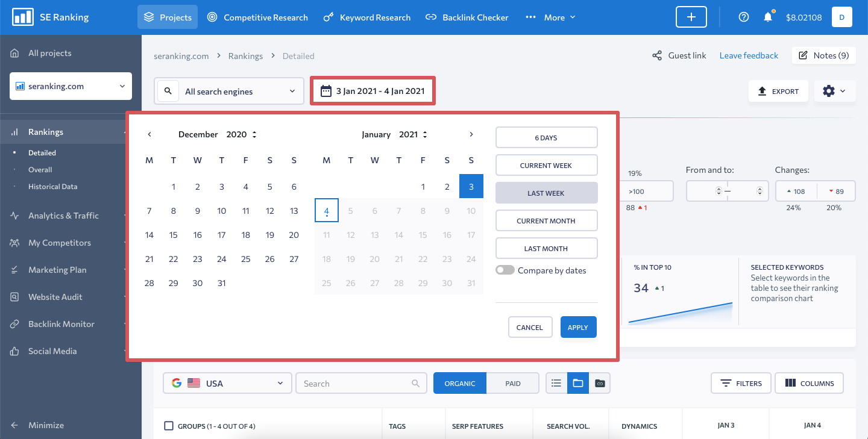The width and height of the screenshot is (868, 439).
Task: Cancel the date picker
Action: click(x=530, y=327)
